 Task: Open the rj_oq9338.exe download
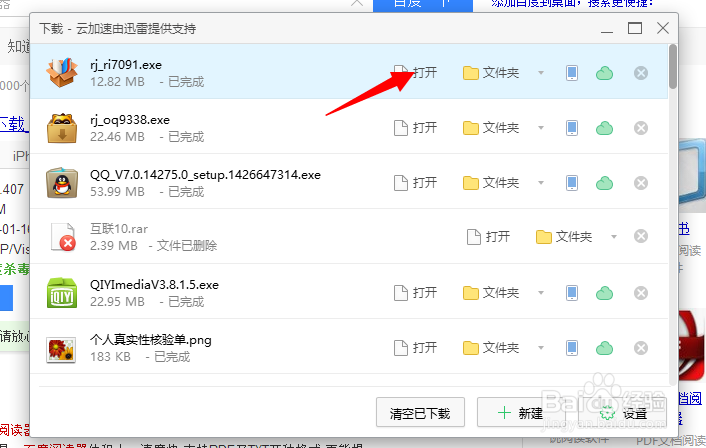point(415,128)
